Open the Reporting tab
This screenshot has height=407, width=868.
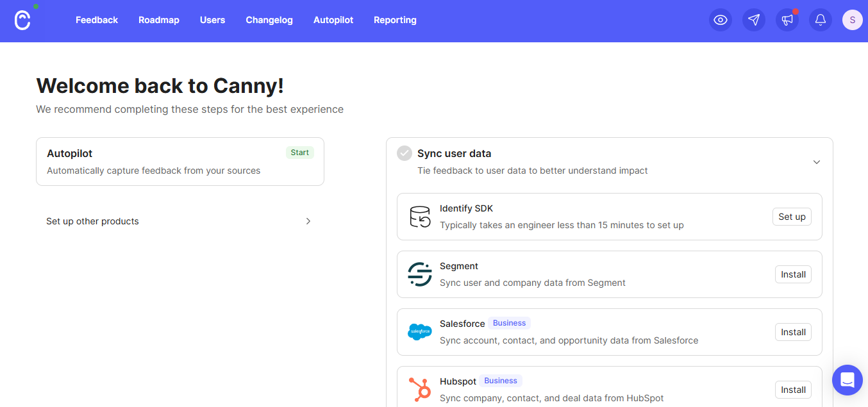tap(395, 20)
